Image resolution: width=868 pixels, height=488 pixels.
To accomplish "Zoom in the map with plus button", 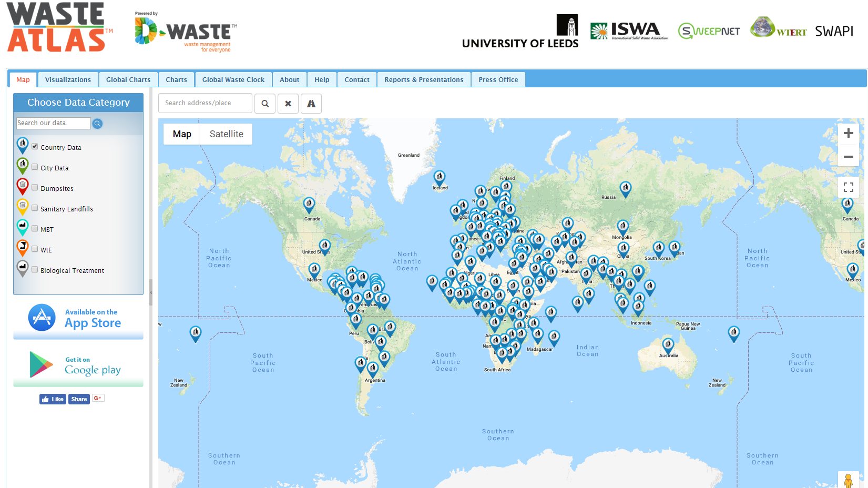I will click(848, 134).
